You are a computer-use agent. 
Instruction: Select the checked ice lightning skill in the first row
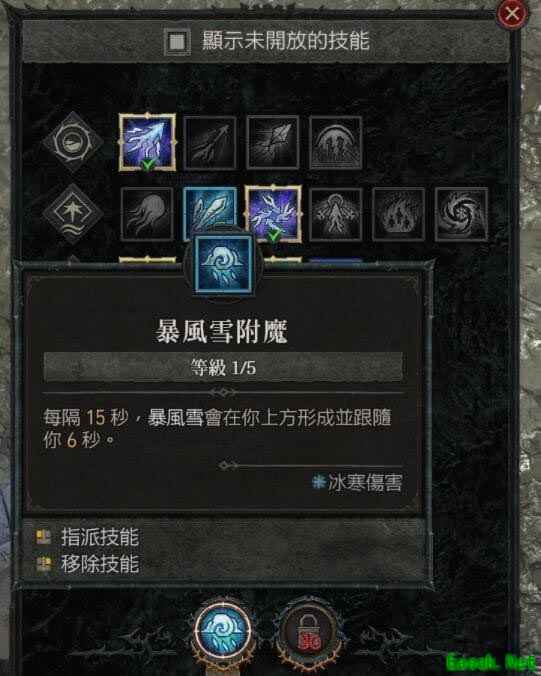147,142
